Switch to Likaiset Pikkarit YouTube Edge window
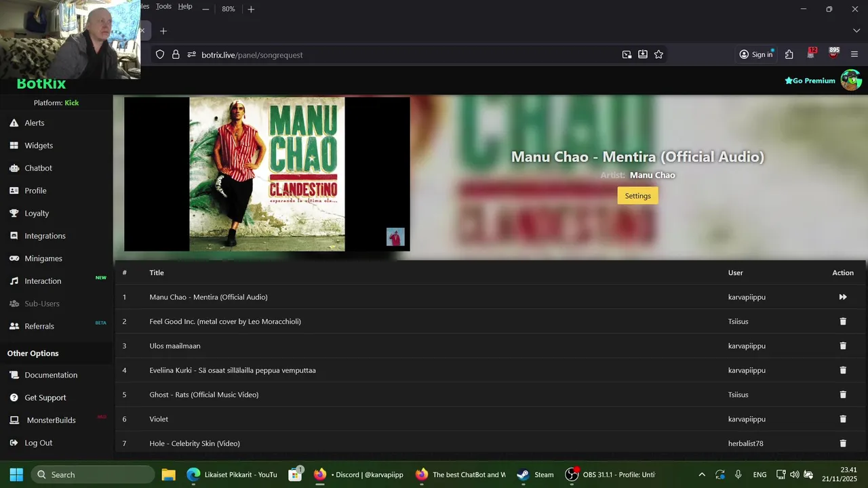Image resolution: width=868 pixels, height=488 pixels. [232, 474]
